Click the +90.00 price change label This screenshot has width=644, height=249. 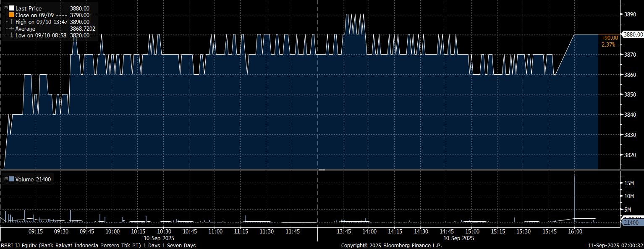pos(610,38)
